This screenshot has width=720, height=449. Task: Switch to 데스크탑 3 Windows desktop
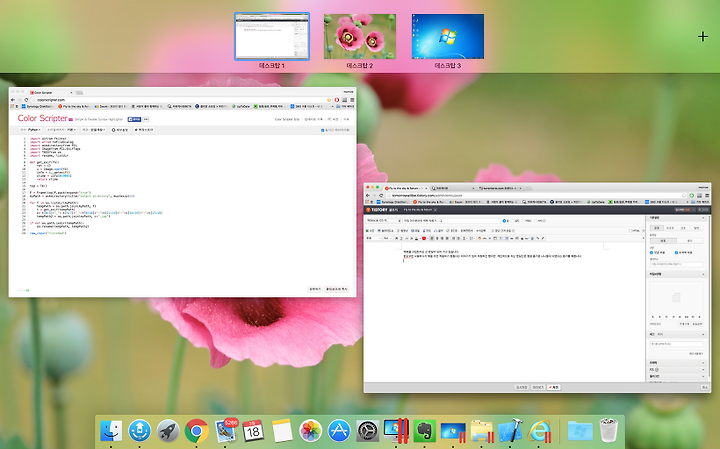click(448, 36)
